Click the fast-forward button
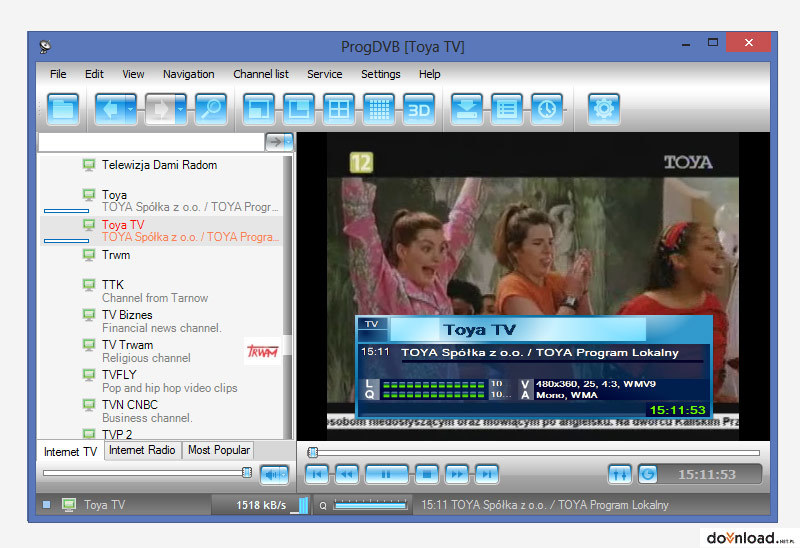 pyautogui.click(x=457, y=474)
